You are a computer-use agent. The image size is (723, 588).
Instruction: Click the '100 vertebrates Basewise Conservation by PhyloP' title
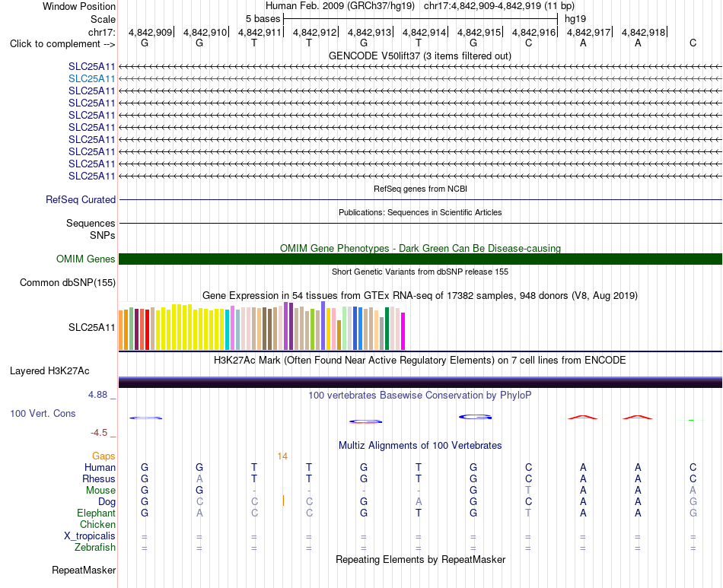[420, 395]
